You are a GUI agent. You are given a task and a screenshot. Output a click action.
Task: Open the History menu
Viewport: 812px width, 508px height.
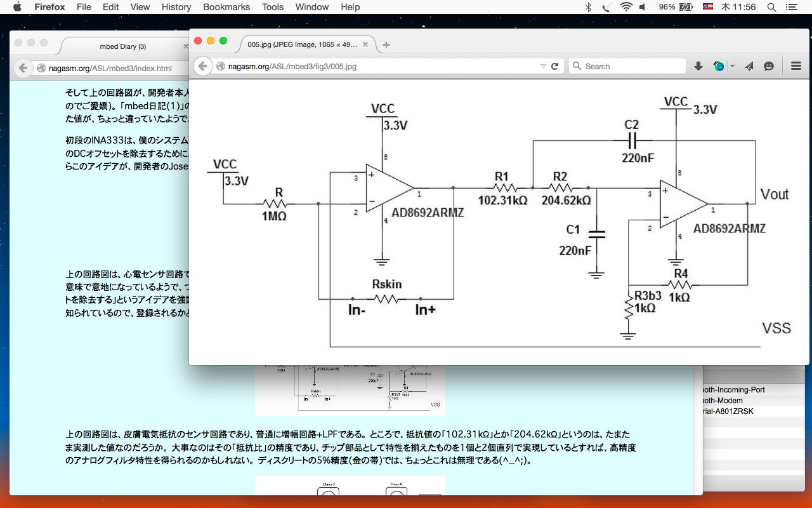click(x=176, y=7)
